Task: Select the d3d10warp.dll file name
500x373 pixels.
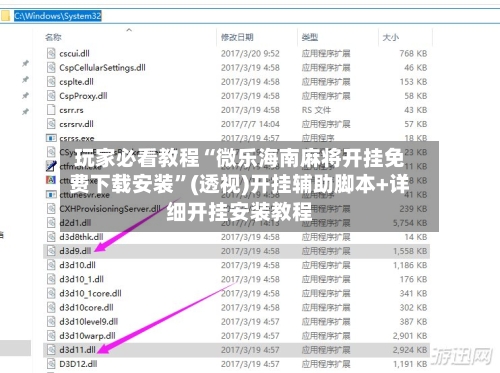Action: (x=87, y=336)
